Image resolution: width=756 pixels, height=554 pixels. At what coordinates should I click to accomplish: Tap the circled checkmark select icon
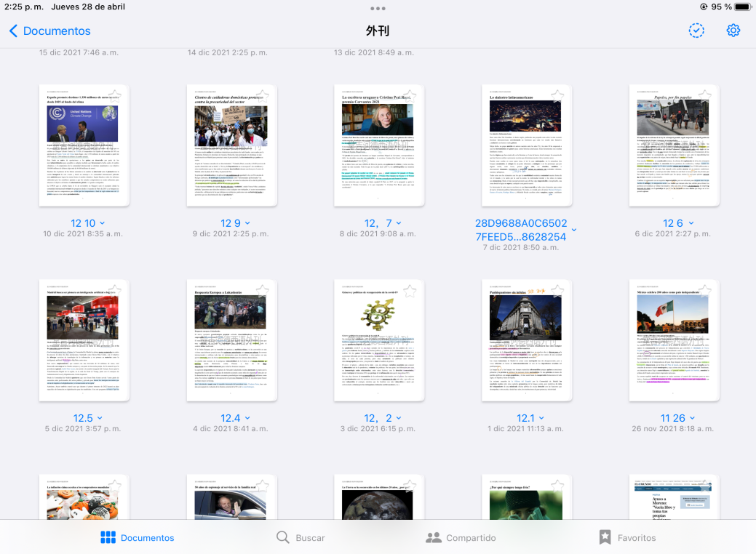click(696, 31)
